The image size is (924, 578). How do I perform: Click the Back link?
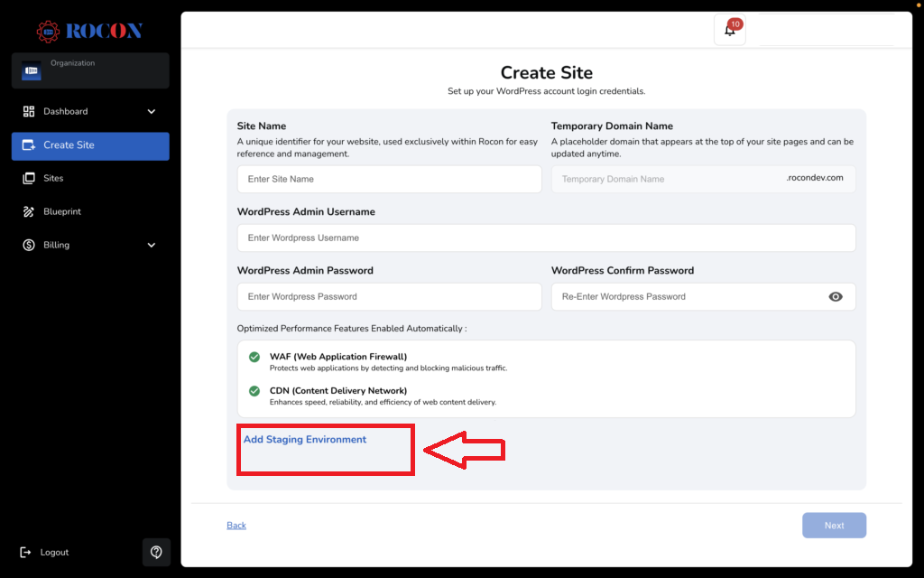click(x=236, y=526)
